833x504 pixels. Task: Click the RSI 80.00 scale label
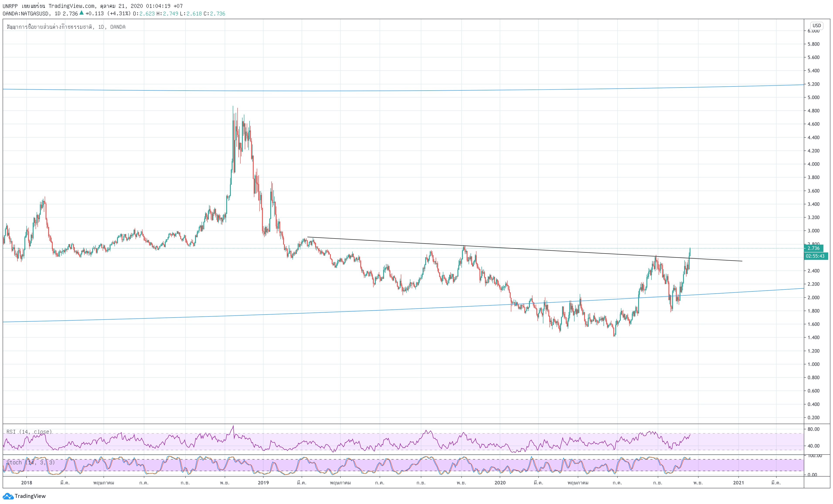813,429
